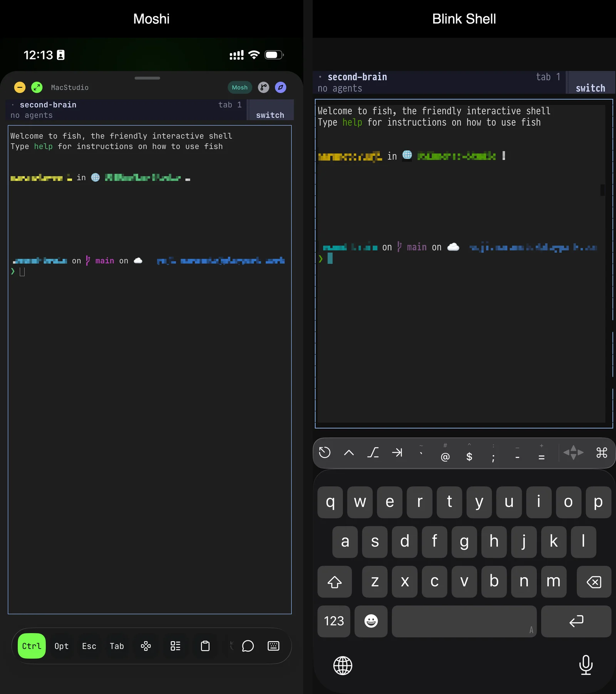Image resolution: width=616 pixels, height=694 pixels.
Task: Click the cellular signal bars icon
Action: click(x=236, y=55)
